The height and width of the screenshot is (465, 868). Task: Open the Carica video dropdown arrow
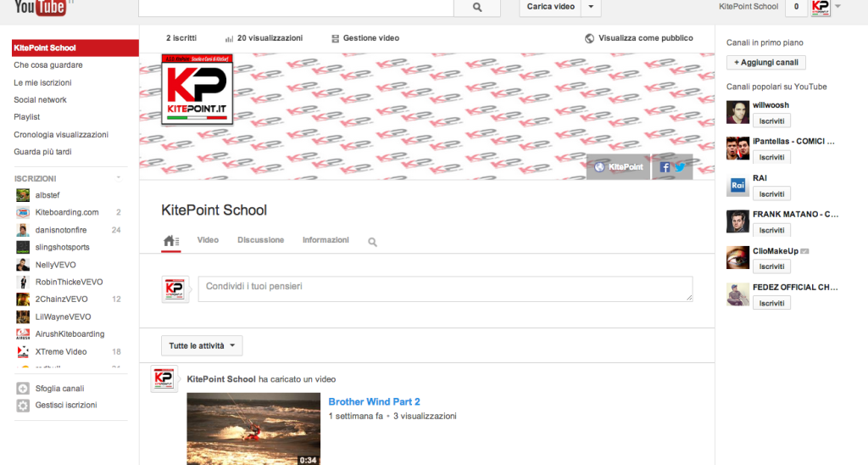(x=591, y=7)
